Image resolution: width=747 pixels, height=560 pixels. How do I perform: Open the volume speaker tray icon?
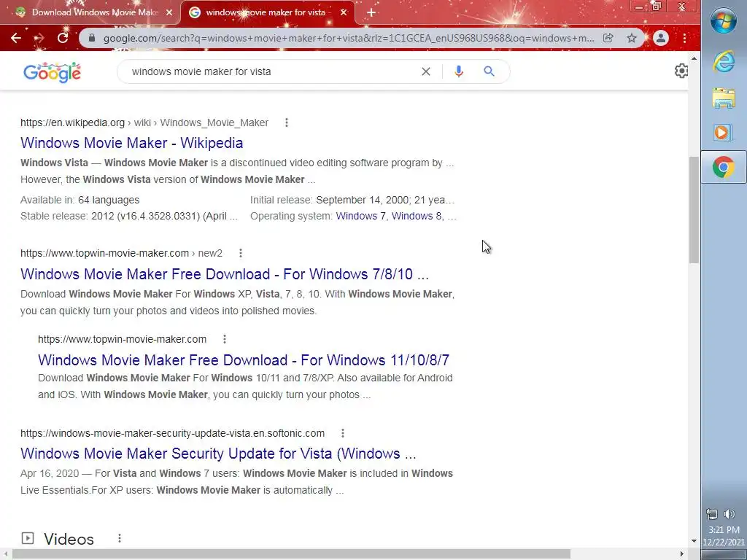coord(729,514)
